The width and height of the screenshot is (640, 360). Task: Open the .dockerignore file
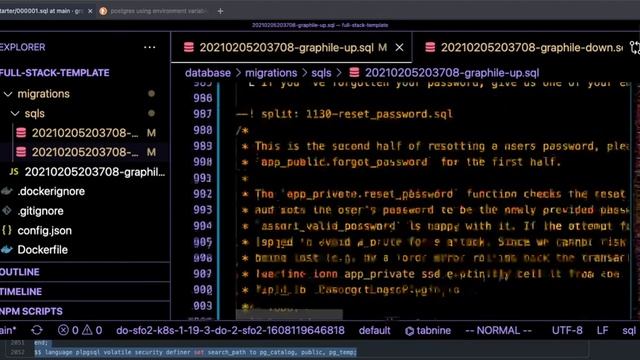pyautogui.click(x=51, y=191)
